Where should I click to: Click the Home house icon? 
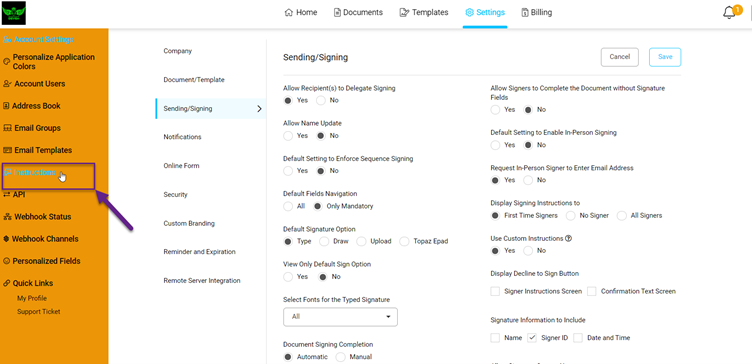289,12
